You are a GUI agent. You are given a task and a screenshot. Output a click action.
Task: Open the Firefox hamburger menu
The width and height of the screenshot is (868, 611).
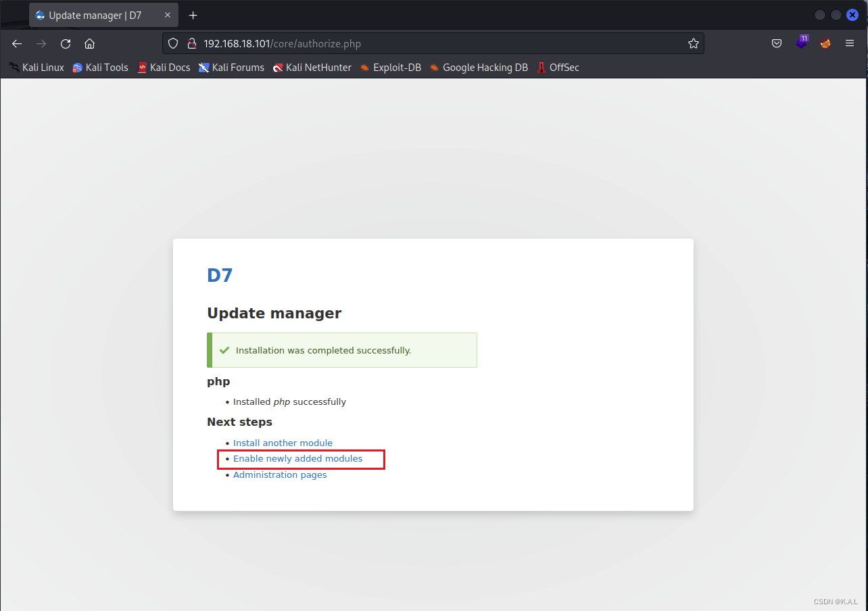(850, 43)
